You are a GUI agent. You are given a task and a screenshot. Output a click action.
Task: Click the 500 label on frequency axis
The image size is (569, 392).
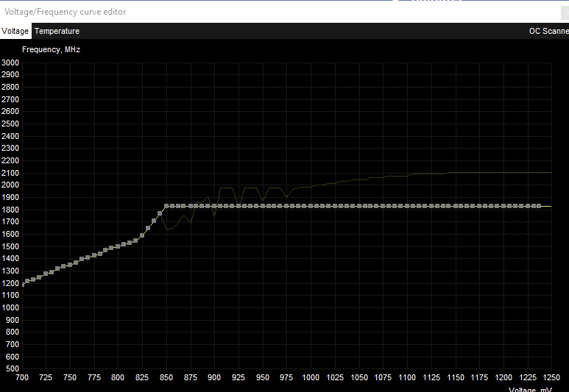13,368
